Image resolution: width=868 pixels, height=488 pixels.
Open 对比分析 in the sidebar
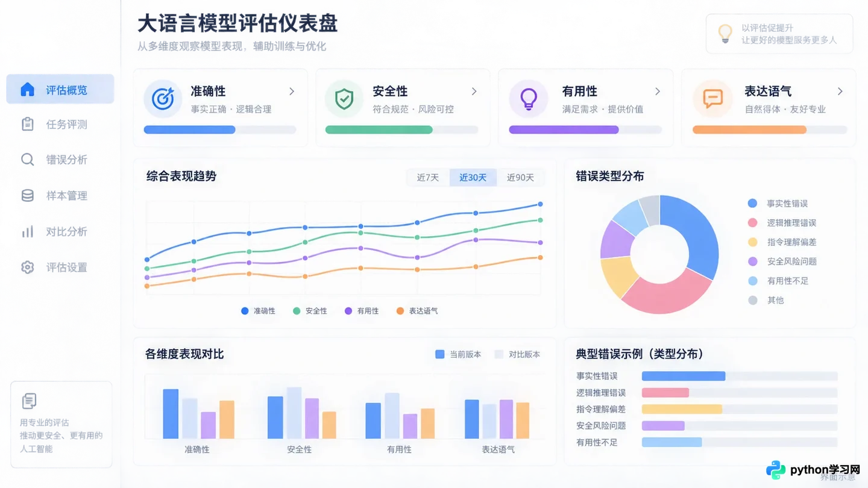pos(60,231)
